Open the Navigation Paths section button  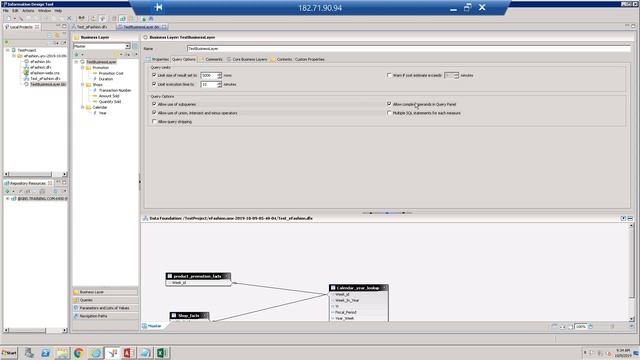105,316
